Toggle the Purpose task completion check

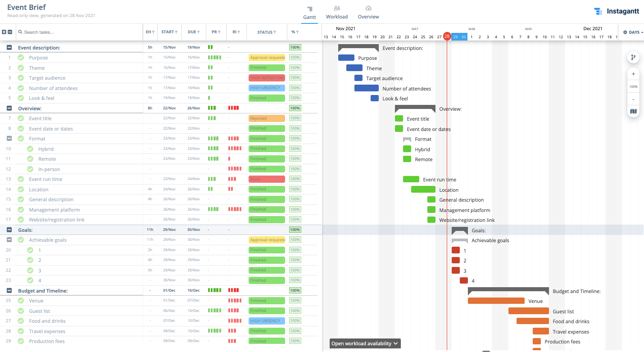(x=21, y=58)
